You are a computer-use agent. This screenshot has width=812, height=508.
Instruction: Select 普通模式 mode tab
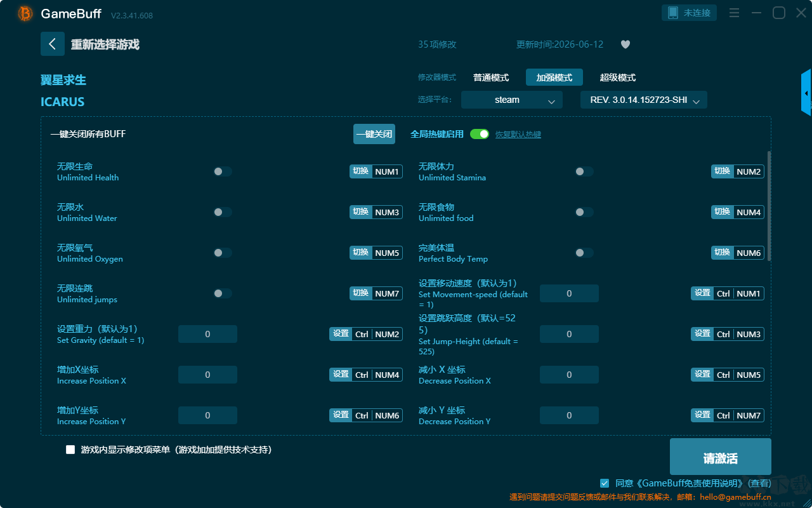[491, 77]
